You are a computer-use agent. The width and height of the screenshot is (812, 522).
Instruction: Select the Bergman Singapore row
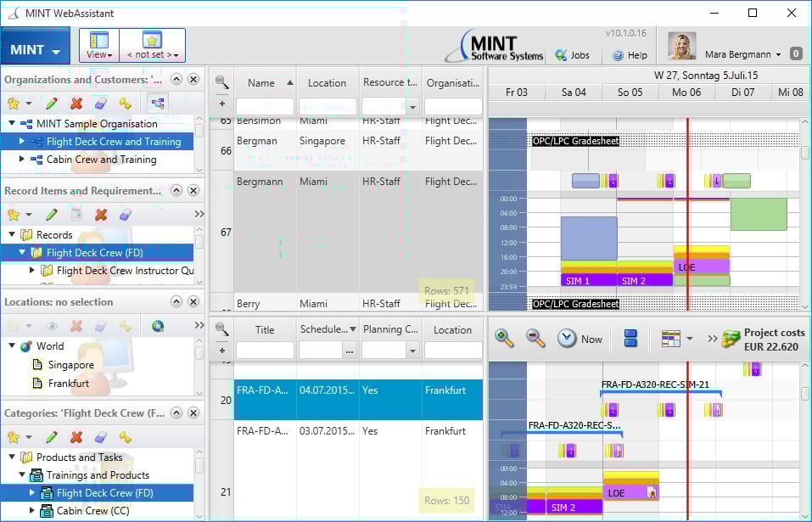pyautogui.click(x=358, y=150)
